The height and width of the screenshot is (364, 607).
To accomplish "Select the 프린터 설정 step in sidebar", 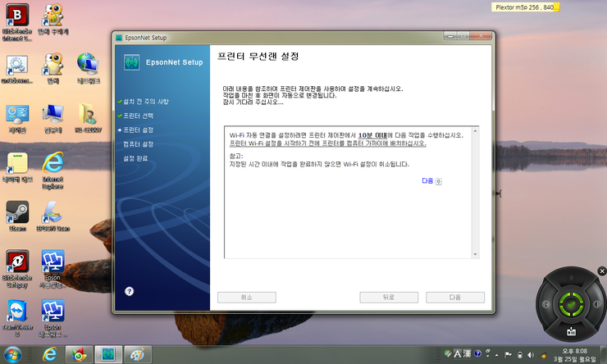I will point(138,130).
